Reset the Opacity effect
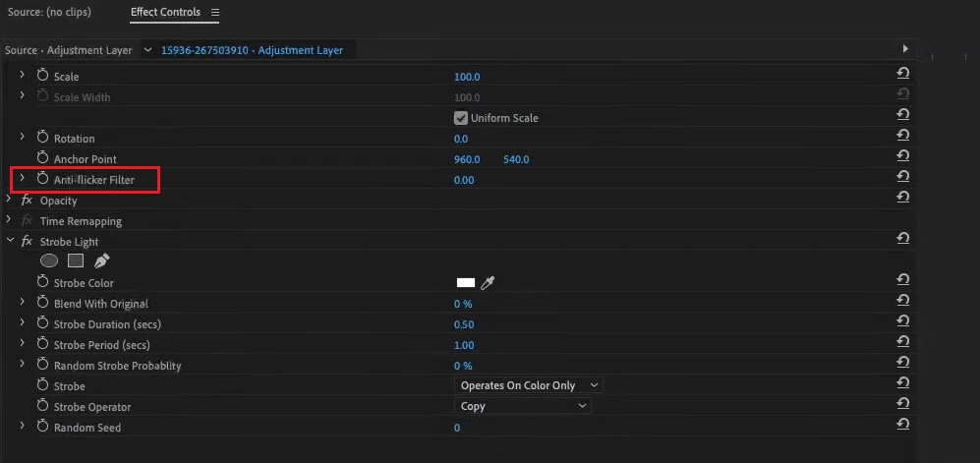The width and height of the screenshot is (980, 463). (902, 197)
